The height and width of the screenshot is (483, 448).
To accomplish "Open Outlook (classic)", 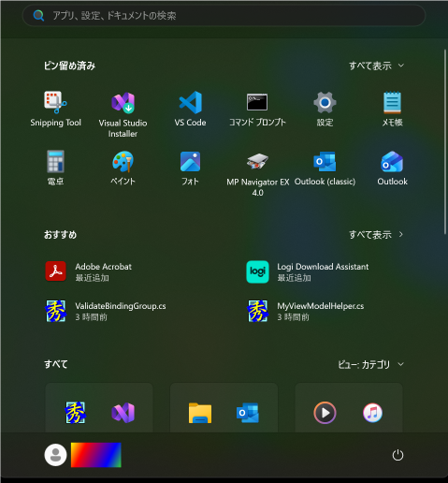I will click(x=325, y=168).
